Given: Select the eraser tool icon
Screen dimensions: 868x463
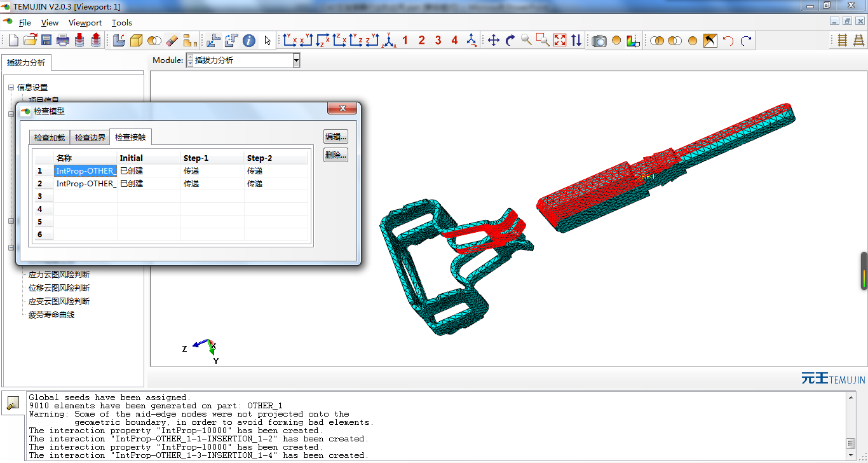Looking at the screenshot, I should pyautogui.click(x=172, y=41).
